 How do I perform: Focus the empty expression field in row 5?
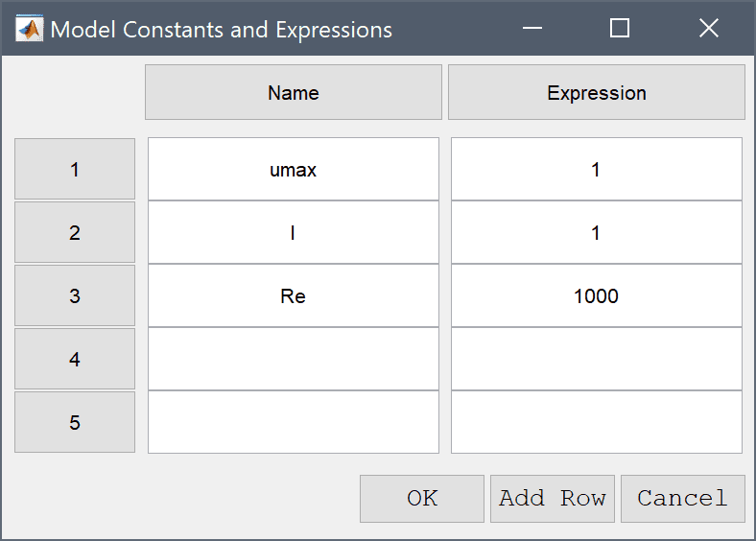tap(597, 422)
